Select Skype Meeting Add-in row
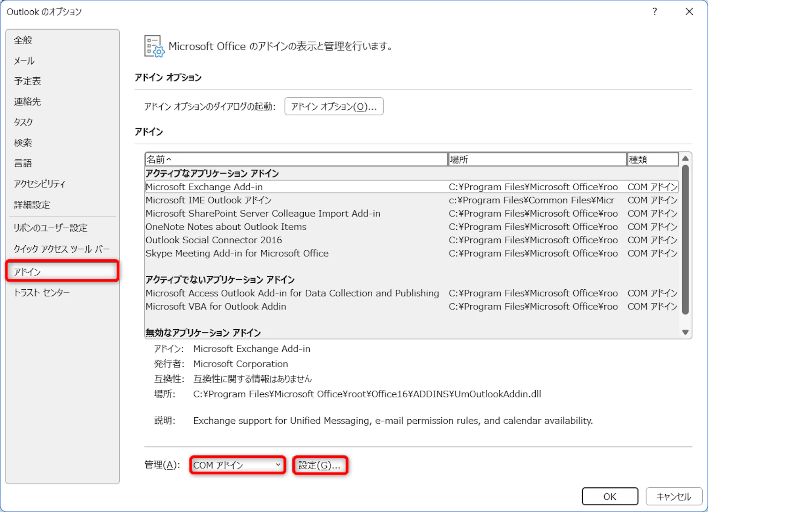Image resolution: width=812 pixels, height=512 pixels. [237, 253]
